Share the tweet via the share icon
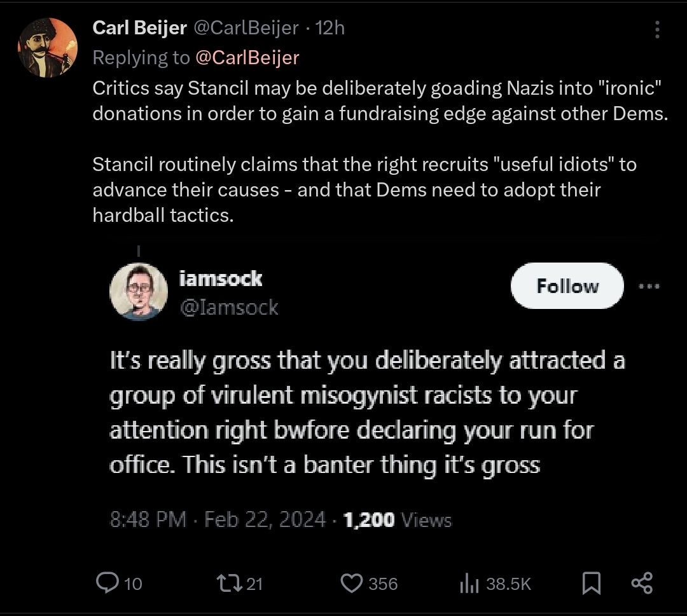This screenshot has width=687, height=616. (x=642, y=583)
